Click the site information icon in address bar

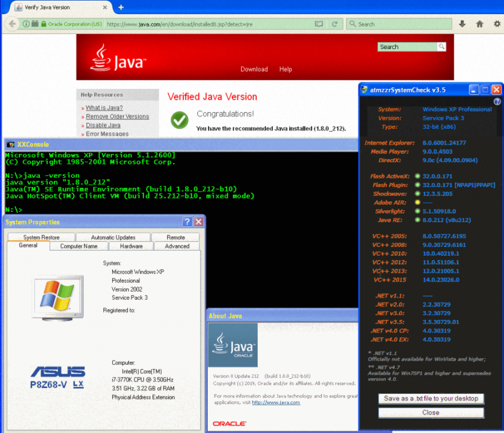pyautogui.click(x=26, y=24)
